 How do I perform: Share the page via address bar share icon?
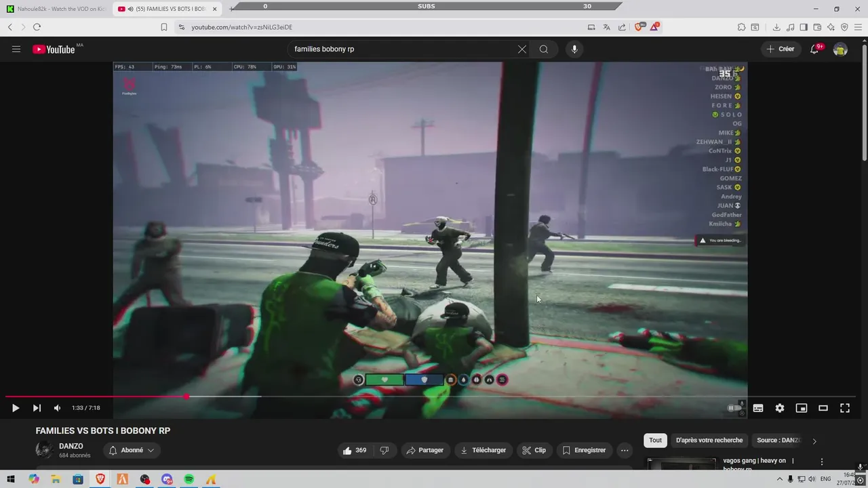coord(622,27)
